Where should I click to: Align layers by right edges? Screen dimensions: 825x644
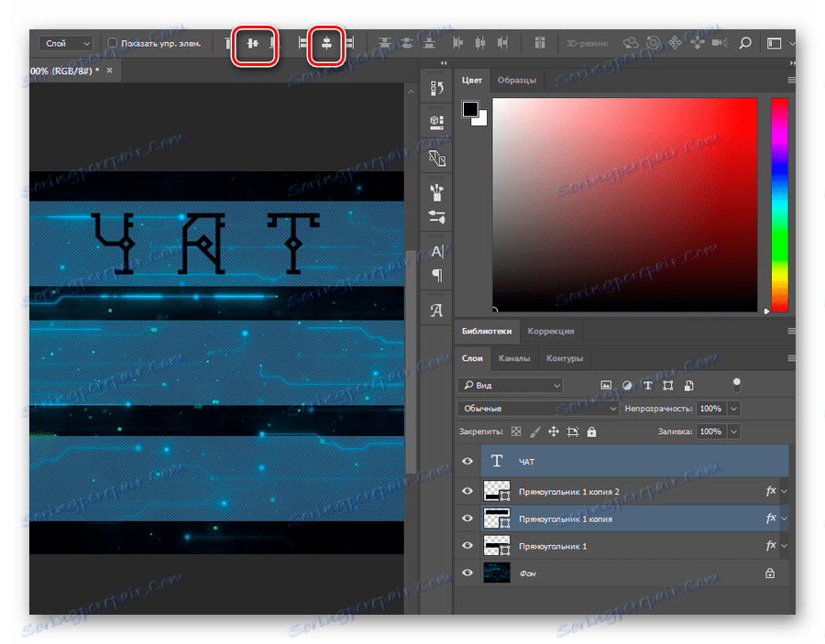click(x=349, y=44)
